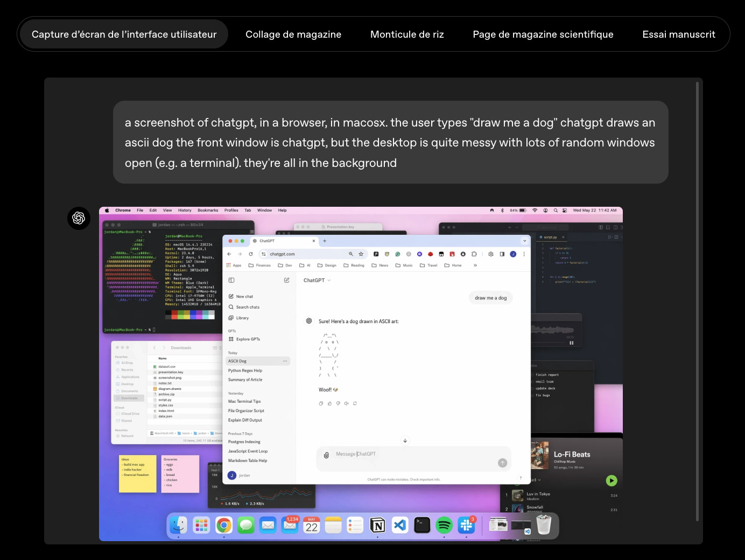
Task: Bookmark this page with the star icon
Action: tap(361, 254)
